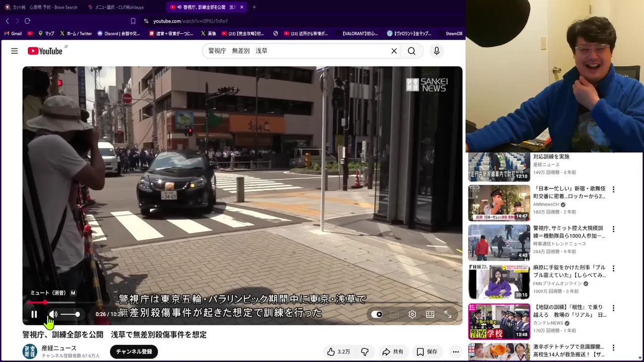This screenshot has height=362, width=644.
Task: Open options for 激辛ポテトチップ video
Action: [x=613, y=347]
